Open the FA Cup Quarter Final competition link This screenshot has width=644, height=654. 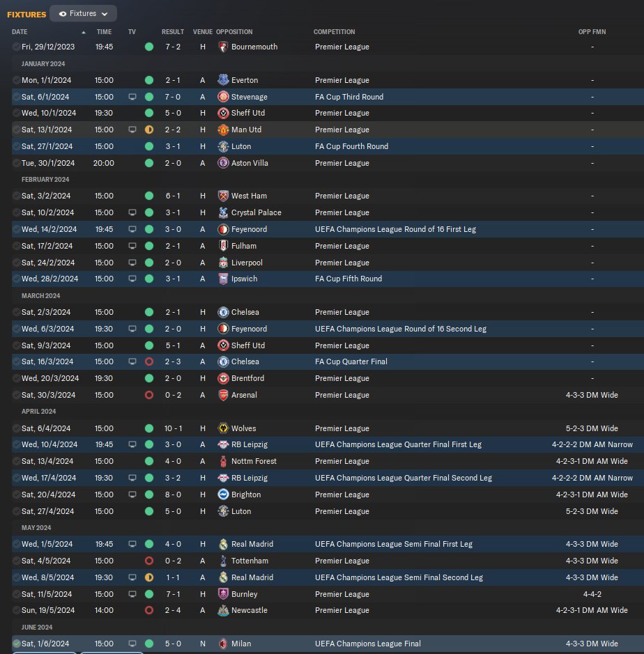click(351, 361)
